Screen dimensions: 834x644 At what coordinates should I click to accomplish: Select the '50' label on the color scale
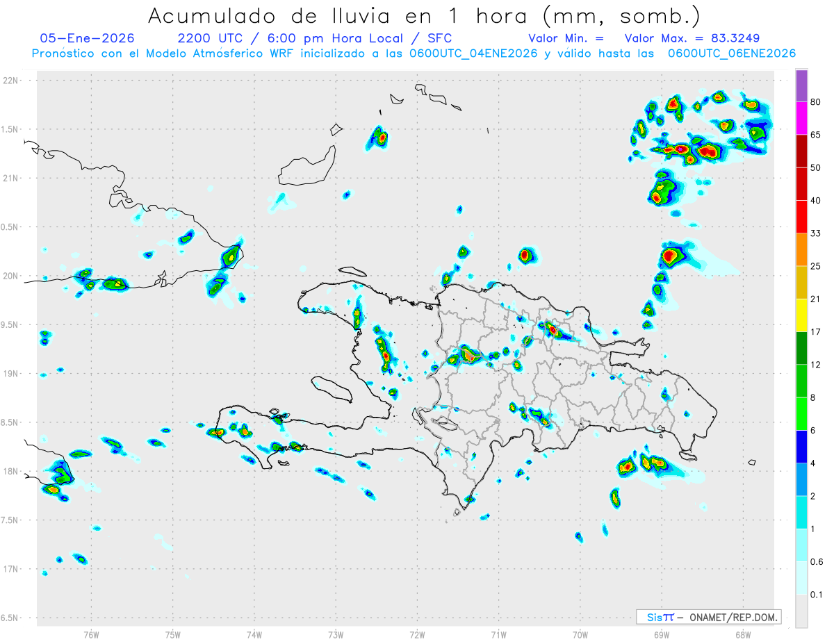click(816, 167)
